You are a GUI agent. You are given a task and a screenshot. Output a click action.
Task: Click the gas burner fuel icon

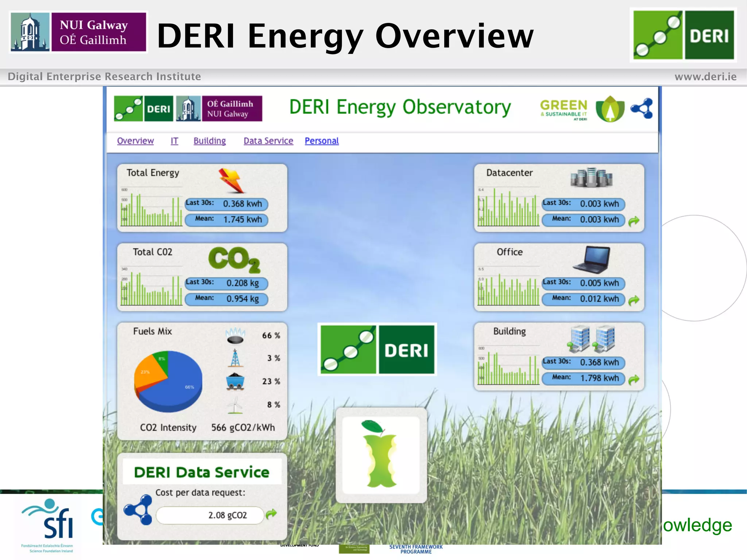pyautogui.click(x=235, y=336)
